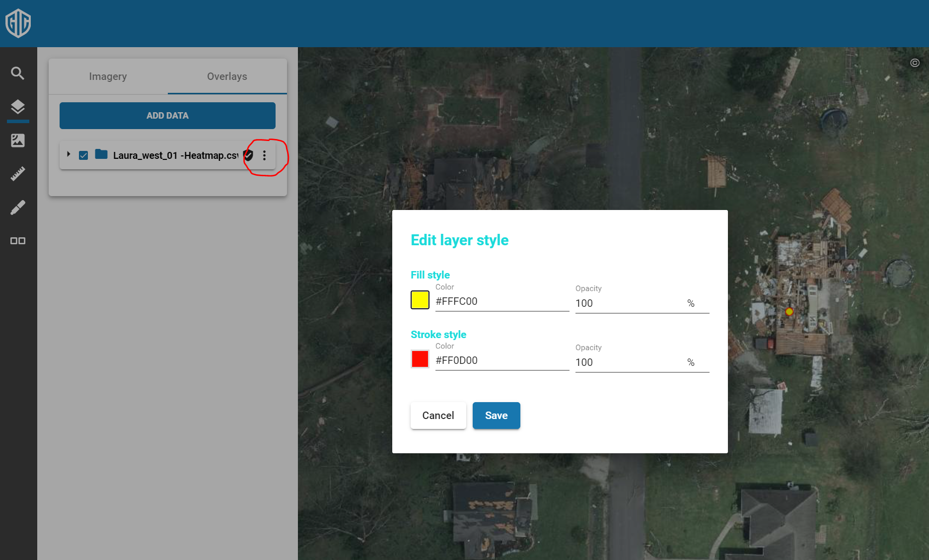
Task: Click the fill color hex input field
Action: [x=501, y=301]
